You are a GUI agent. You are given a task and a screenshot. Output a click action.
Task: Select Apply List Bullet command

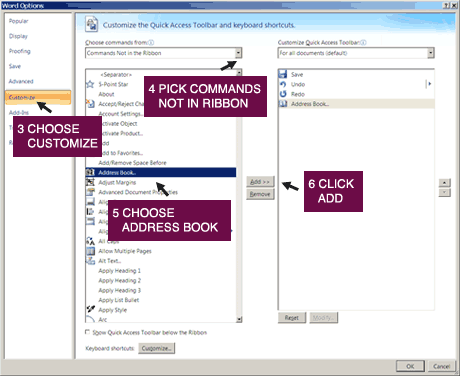(119, 300)
